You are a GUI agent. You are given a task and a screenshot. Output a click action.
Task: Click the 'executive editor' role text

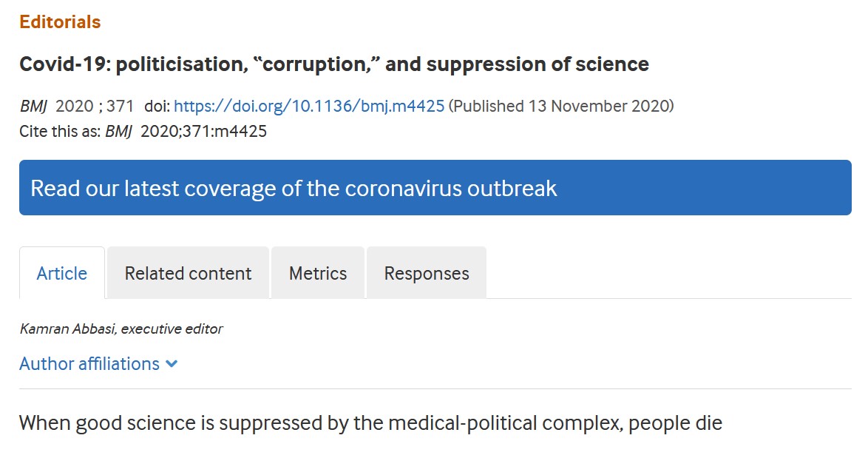pyautogui.click(x=172, y=329)
